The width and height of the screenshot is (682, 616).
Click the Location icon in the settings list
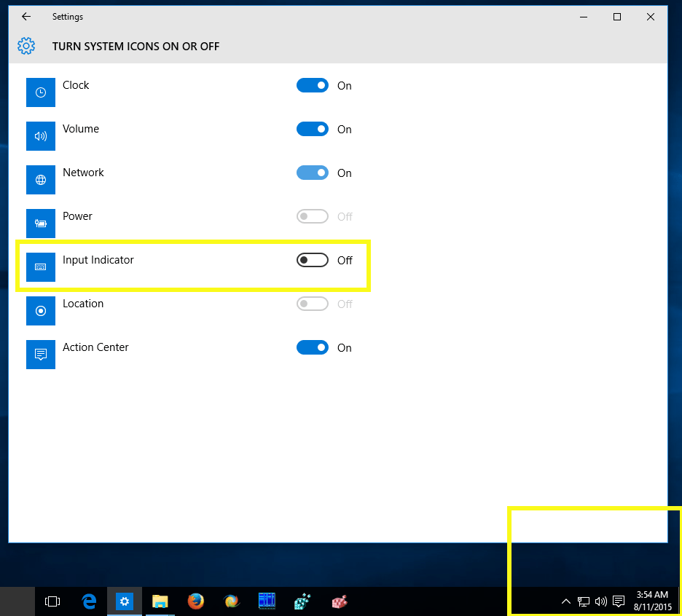coord(40,311)
